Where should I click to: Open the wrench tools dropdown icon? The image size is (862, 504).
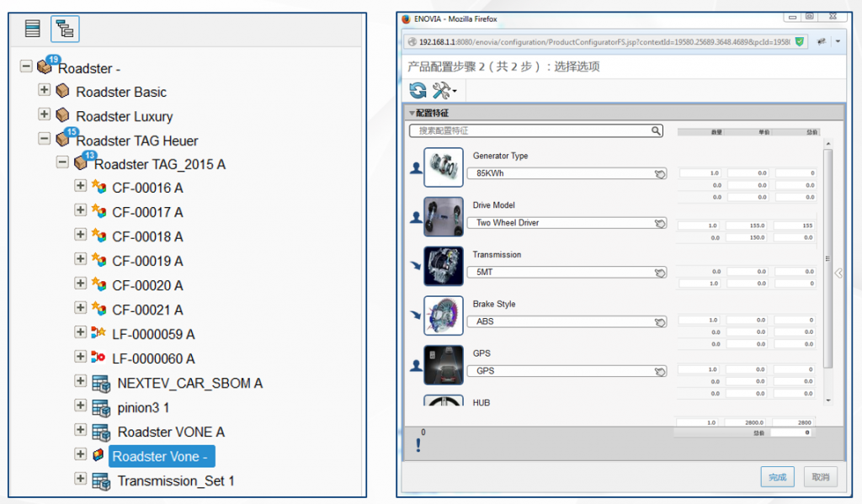tap(443, 91)
